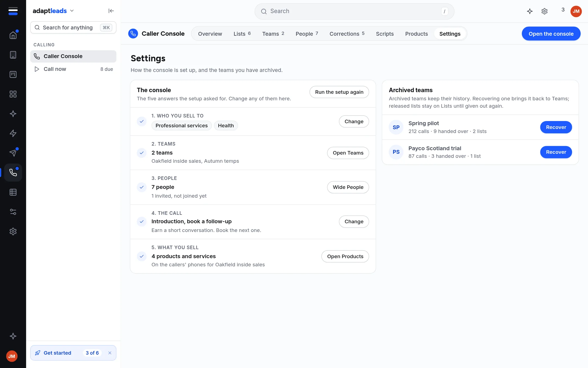
Task: Click the sparkle icon above the sidebar avatar
Action: [x=13, y=336]
